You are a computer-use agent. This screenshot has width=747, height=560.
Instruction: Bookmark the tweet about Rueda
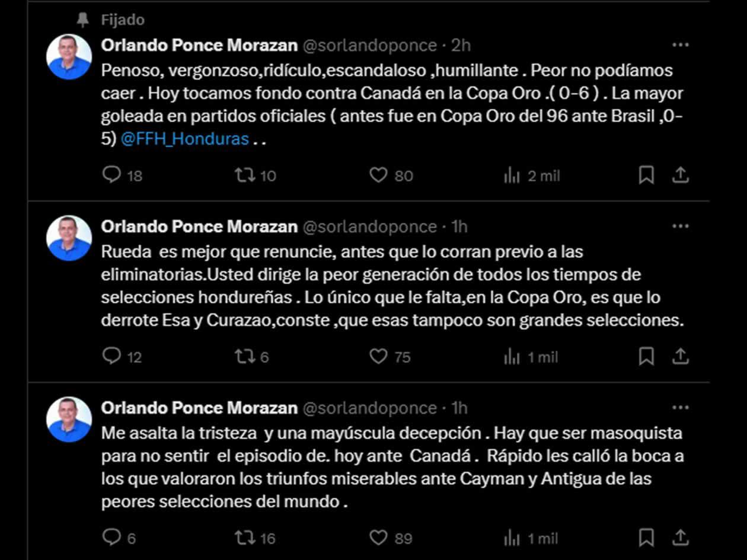tap(646, 356)
